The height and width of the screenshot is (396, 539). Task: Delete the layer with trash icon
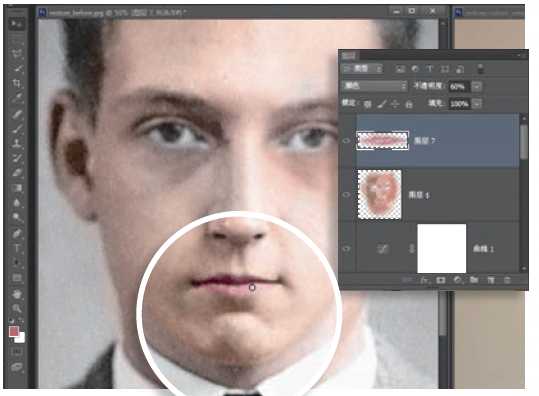(507, 280)
